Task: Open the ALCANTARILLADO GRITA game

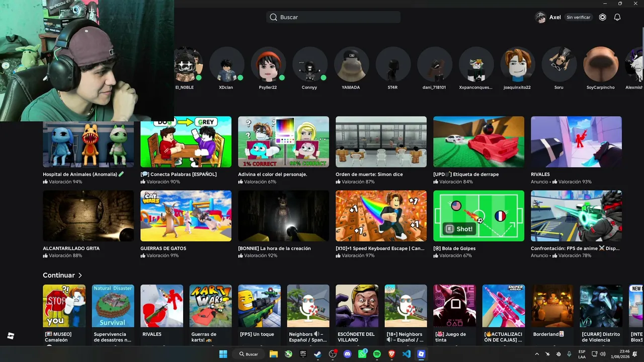Action: (89, 224)
